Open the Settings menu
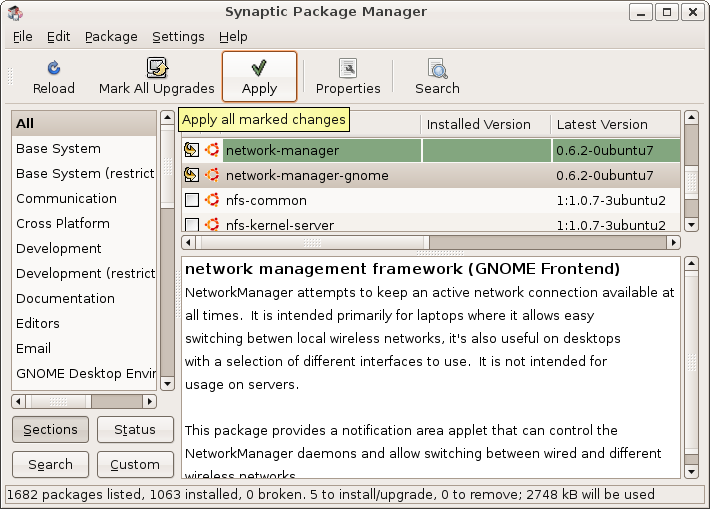The width and height of the screenshot is (710, 509). click(x=178, y=37)
